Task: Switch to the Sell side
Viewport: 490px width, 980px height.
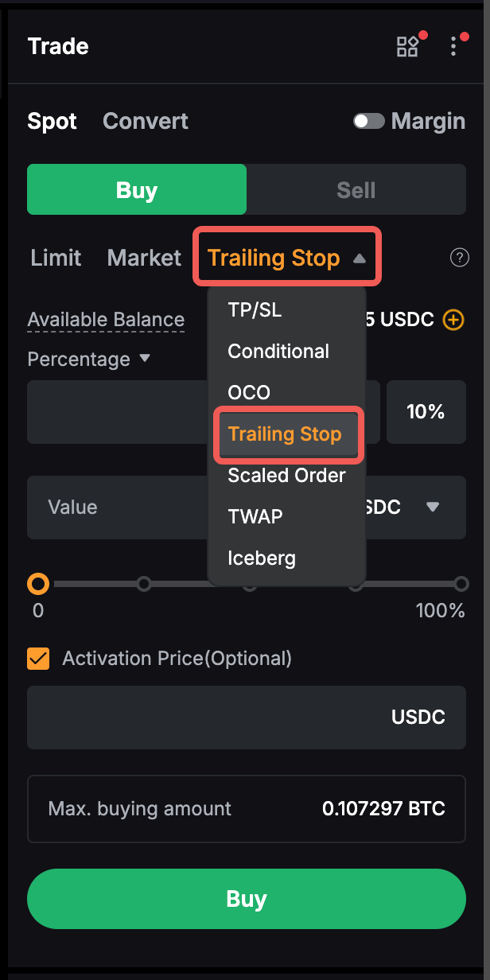Action: (356, 191)
